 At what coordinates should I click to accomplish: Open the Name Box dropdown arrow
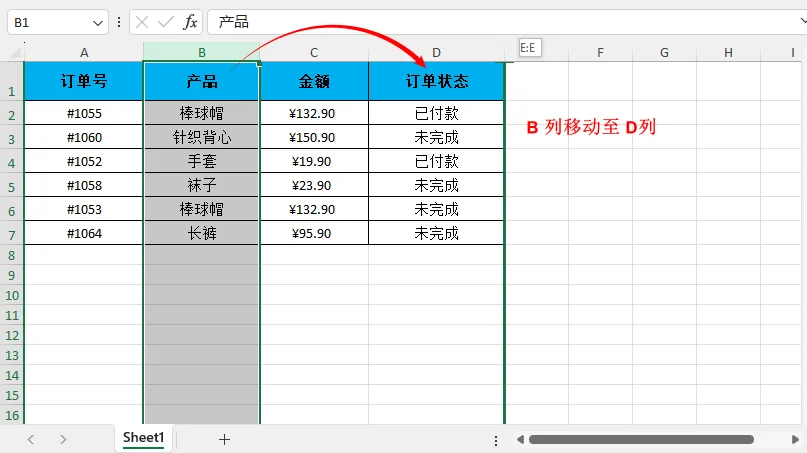point(97,23)
